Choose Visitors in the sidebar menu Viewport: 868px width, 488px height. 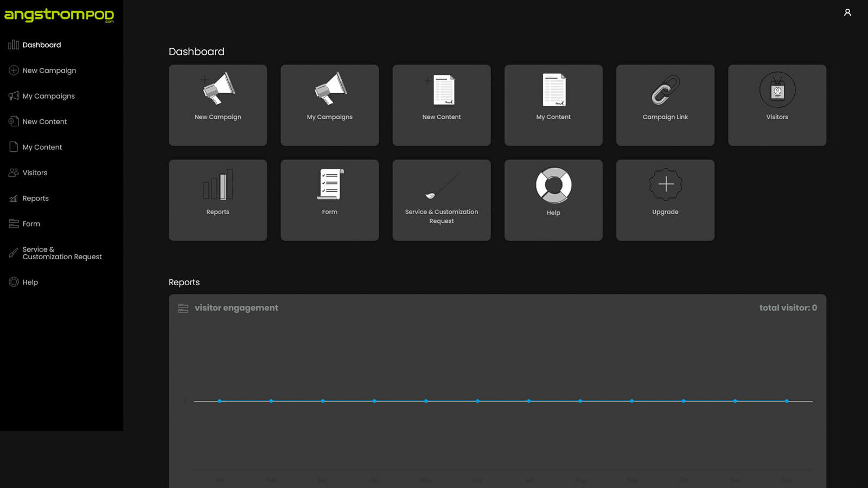(x=35, y=172)
